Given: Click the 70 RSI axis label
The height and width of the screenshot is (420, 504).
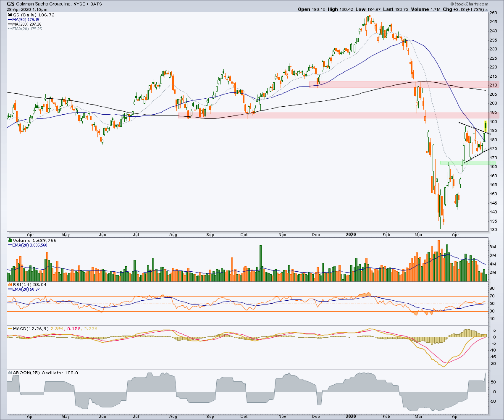Looking at the screenshot, I should (x=492, y=296).
